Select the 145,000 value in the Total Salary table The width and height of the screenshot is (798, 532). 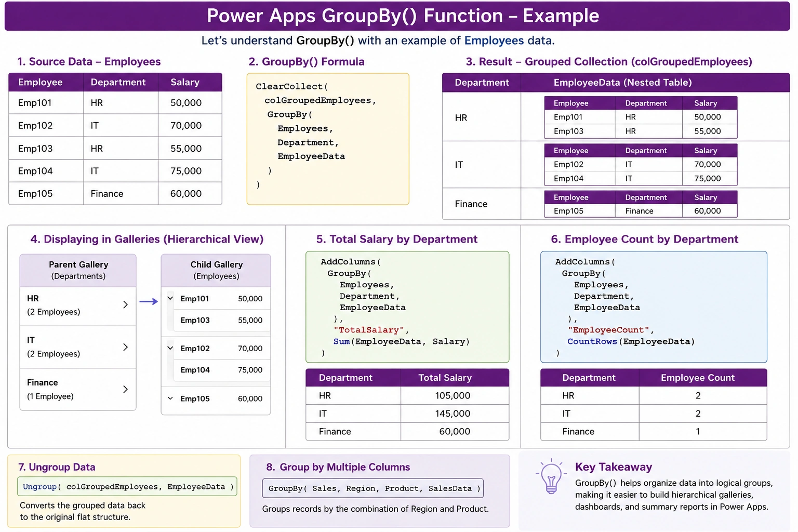pyautogui.click(x=453, y=414)
